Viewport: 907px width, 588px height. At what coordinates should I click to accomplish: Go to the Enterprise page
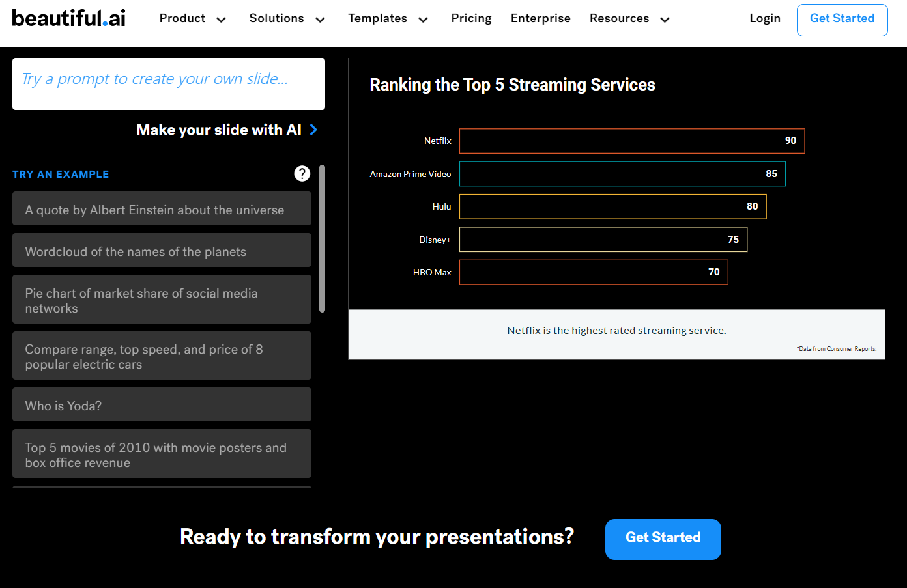[541, 18]
